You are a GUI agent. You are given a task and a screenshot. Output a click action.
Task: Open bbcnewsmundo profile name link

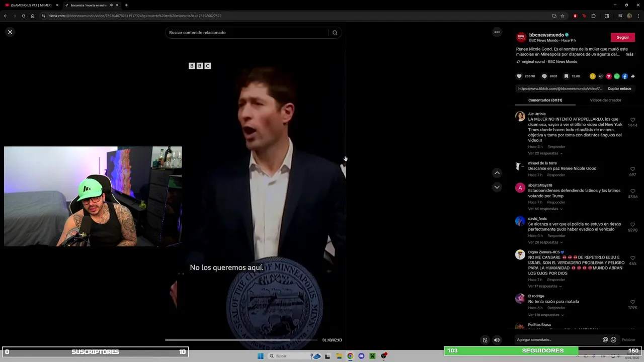[546, 35]
